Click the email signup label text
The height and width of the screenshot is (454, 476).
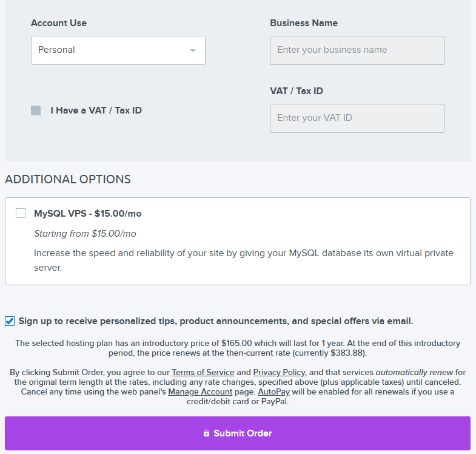click(x=216, y=321)
